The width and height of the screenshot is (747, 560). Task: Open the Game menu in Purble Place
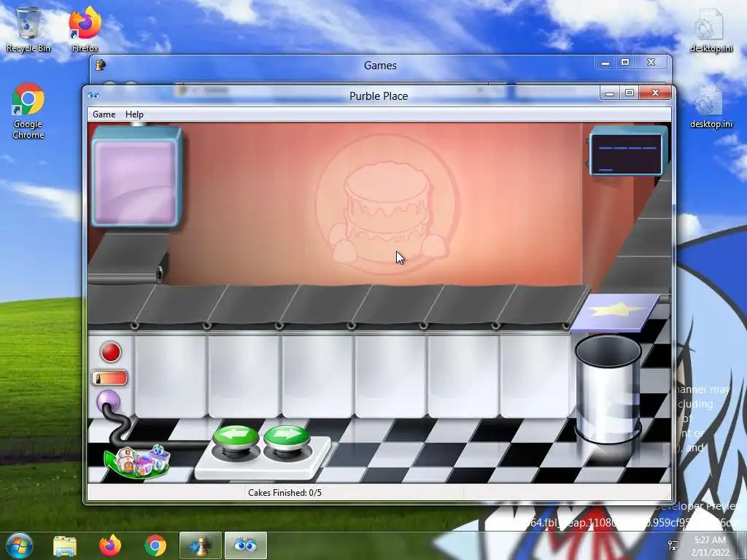coord(104,114)
